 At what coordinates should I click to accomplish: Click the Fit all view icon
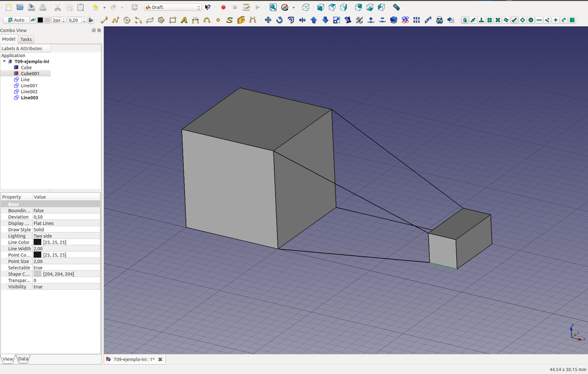point(273,7)
